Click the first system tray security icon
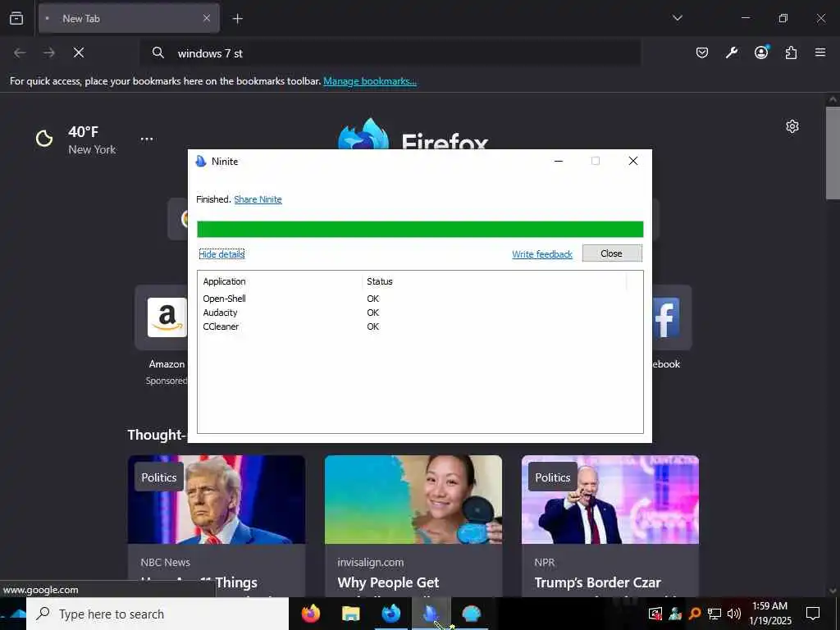840x630 pixels. coord(655,614)
